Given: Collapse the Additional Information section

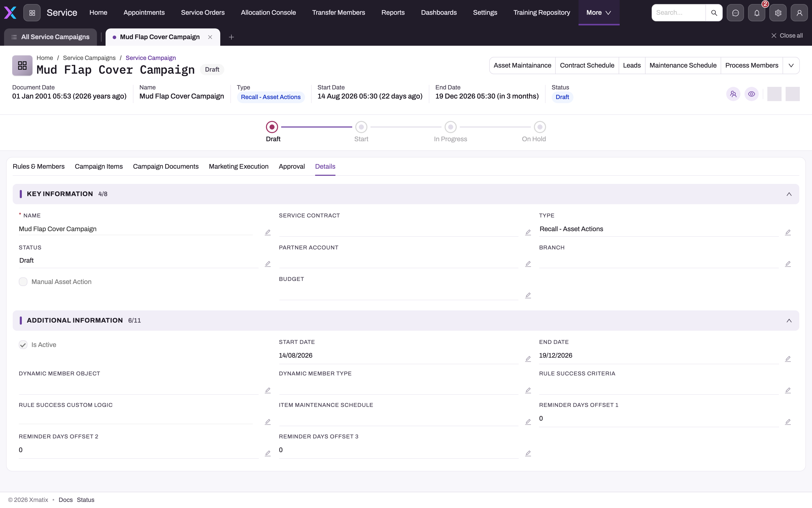Looking at the screenshot, I should pos(789,321).
